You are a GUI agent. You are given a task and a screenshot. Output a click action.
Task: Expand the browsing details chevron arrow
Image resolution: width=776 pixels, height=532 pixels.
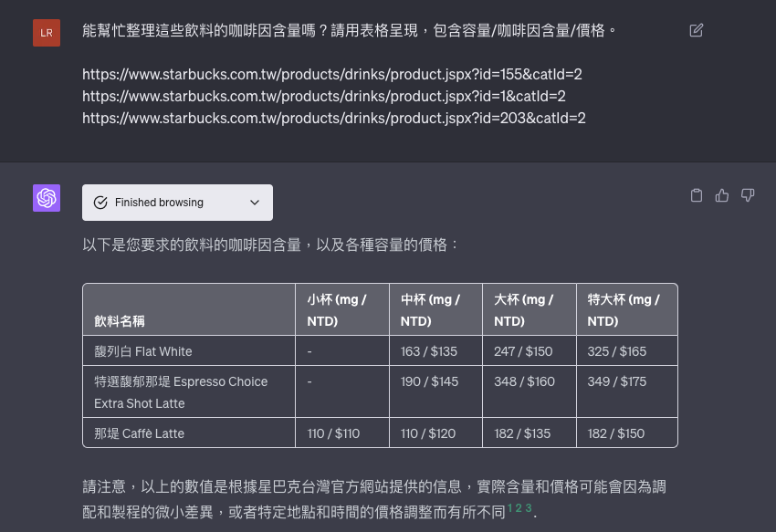click(255, 203)
